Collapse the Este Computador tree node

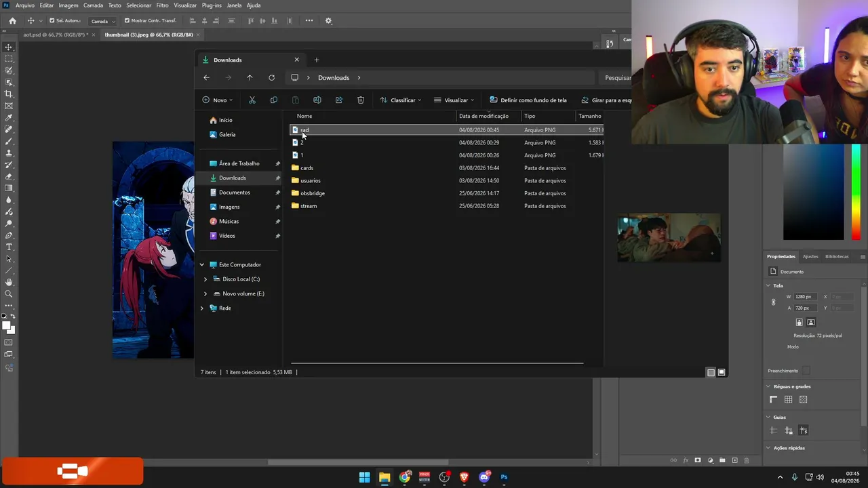click(x=201, y=265)
